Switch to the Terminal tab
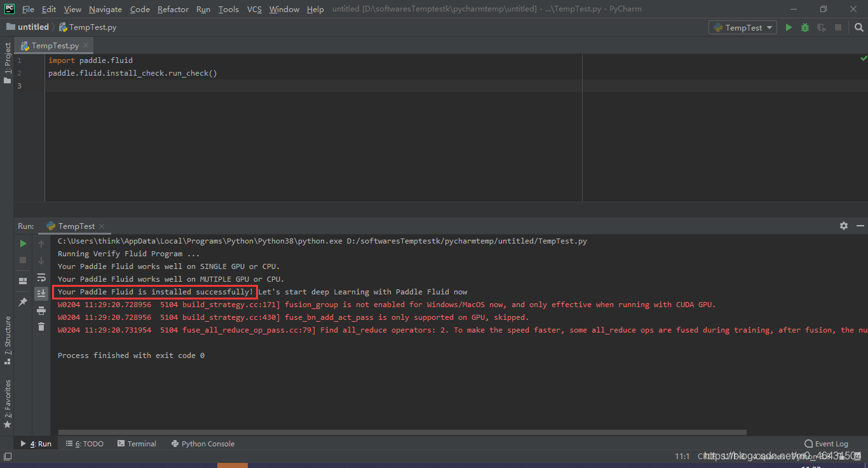The image size is (868, 468). [137, 444]
